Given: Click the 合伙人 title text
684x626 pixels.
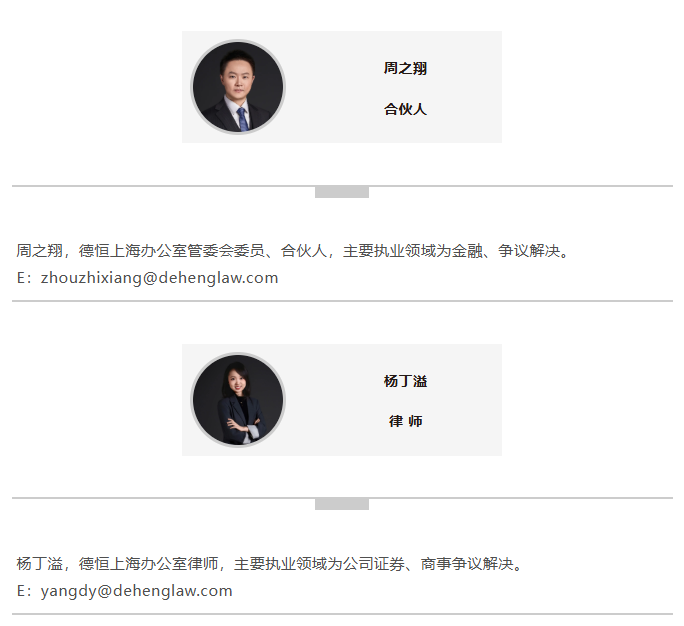Looking at the screenshot, I should 405,109.
